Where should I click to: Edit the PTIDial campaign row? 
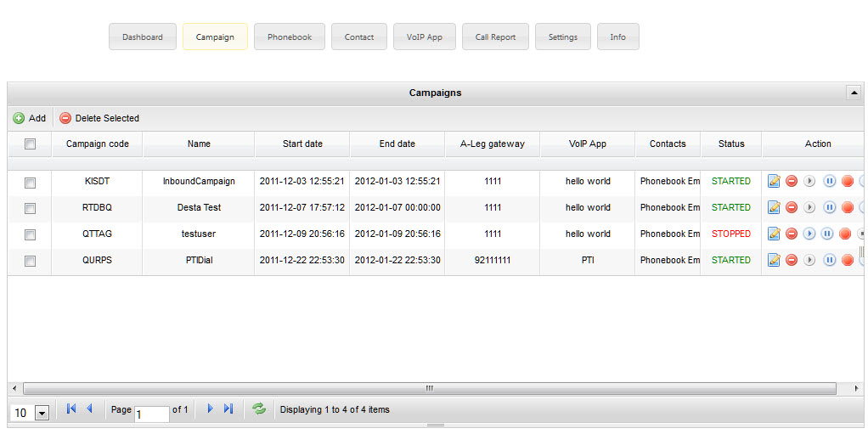coord(774,260)
